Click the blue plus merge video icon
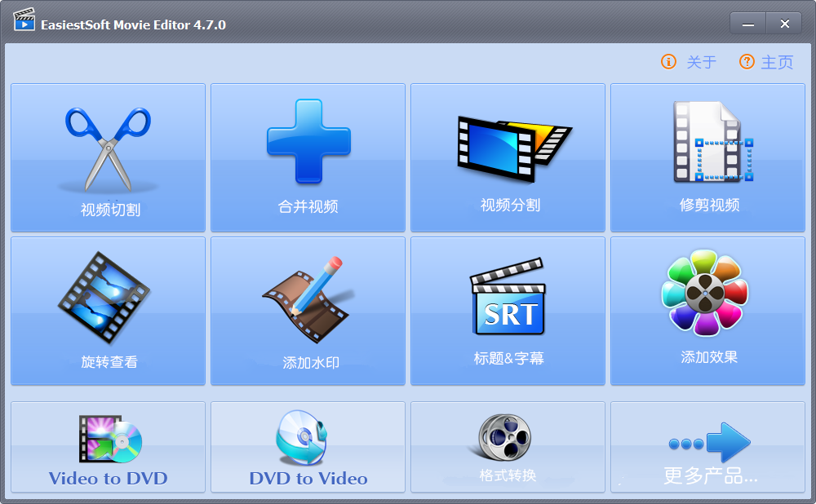Image resolution: width=816 pixels, height=504 pixels. (308, 141)
